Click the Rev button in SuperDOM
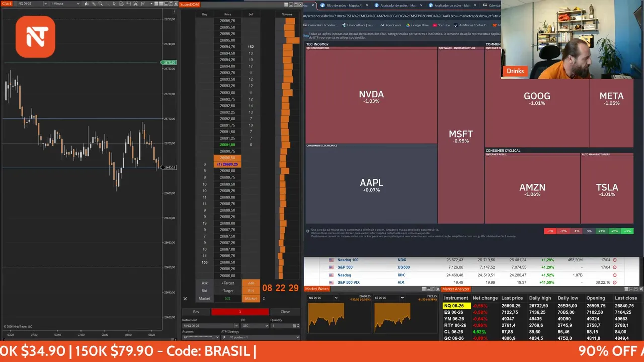 [196, 312]
